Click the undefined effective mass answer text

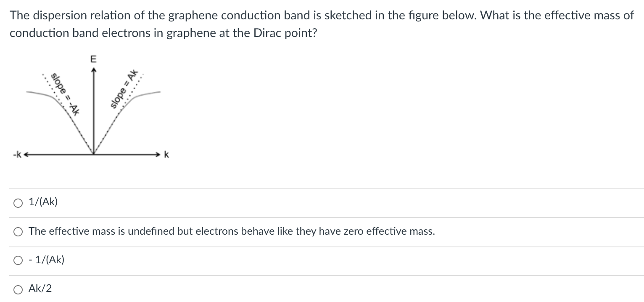pos(231,231)
